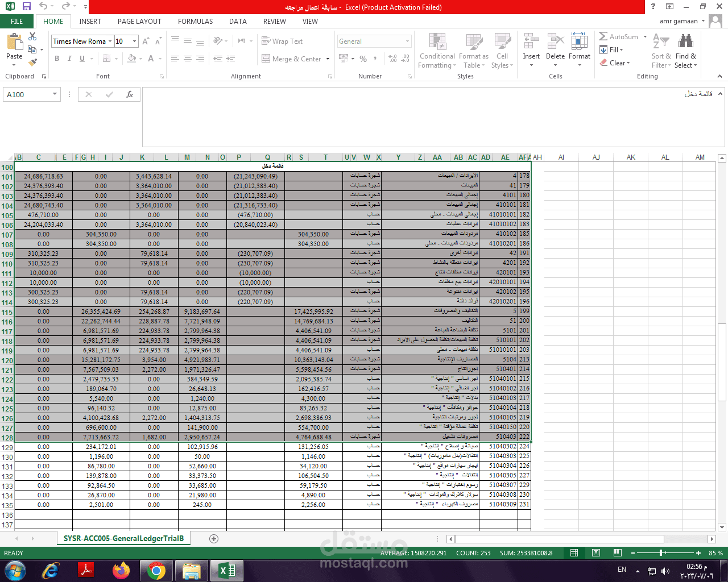Viewport: 728px width, 582px height.
Task: Open Sort & Filter menu
Action: (661, 51)
